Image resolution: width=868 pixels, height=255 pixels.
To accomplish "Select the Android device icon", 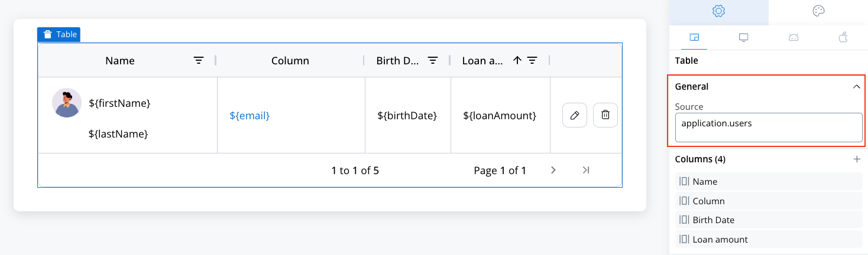I will pos(793,38).
